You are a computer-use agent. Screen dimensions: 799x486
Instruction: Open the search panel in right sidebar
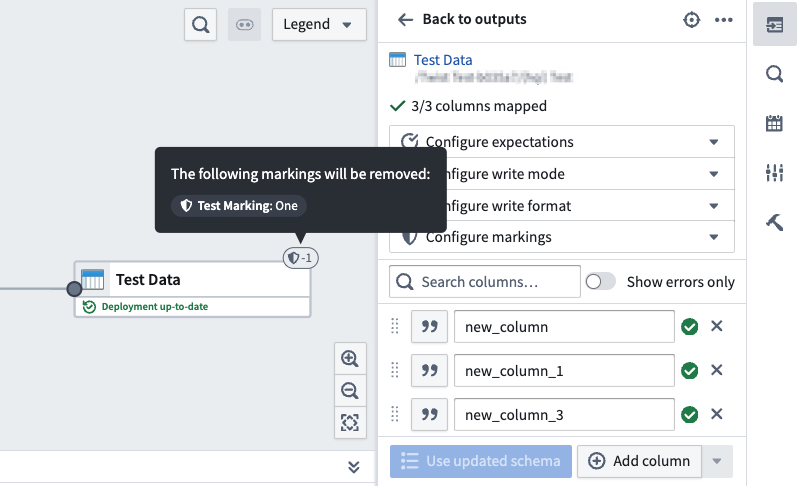(x=775, y=74)
